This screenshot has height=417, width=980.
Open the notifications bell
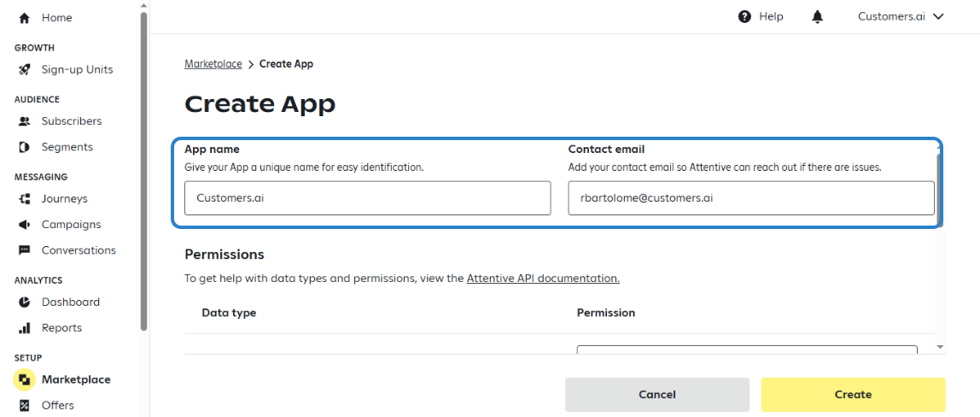(x=818, y=17)
